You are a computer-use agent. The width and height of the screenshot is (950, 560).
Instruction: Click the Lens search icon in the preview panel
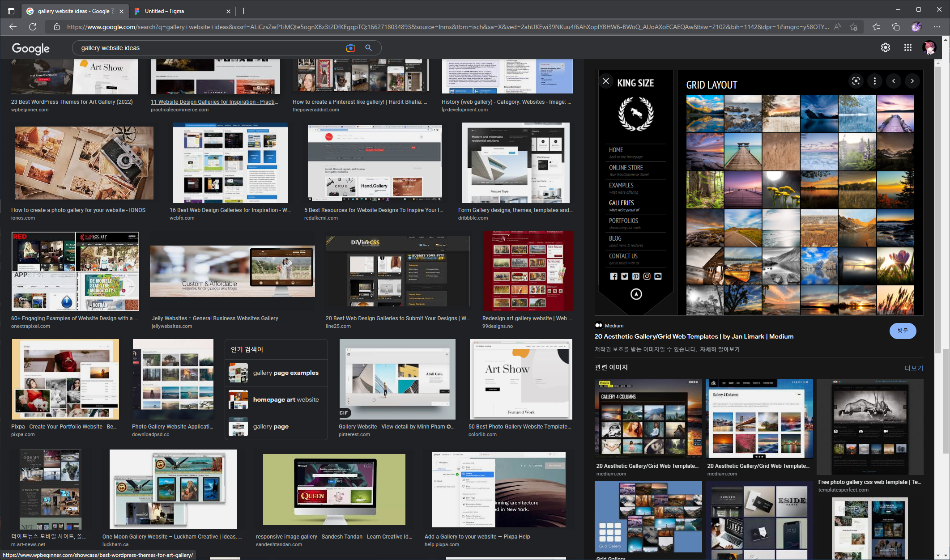point(856,81)
